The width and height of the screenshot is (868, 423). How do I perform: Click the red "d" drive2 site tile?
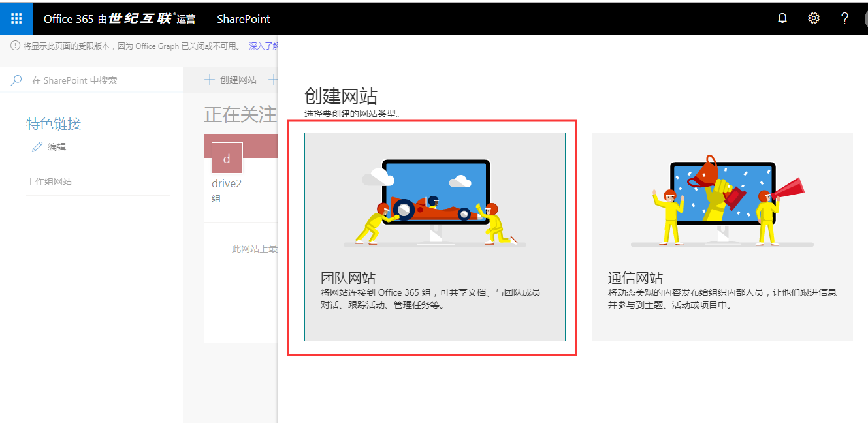tap(227, 158)
